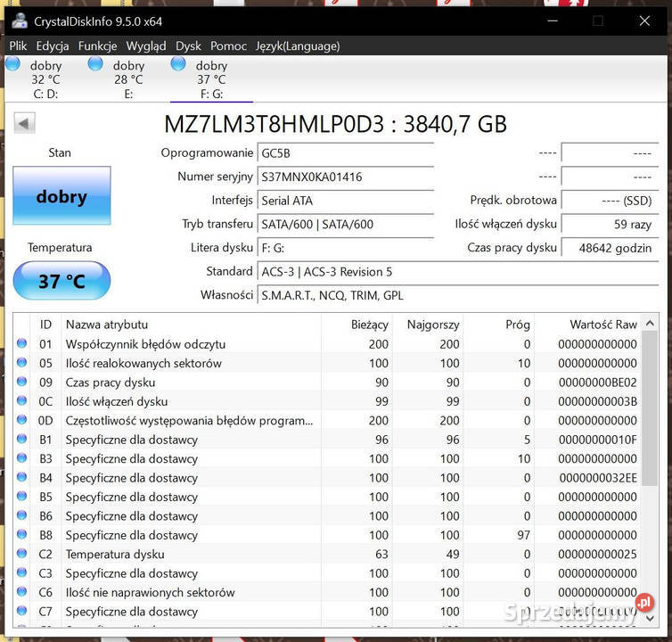Click the ID column header
The height and width of the screenshot is (642, 672).
click(x=45, y=325)
